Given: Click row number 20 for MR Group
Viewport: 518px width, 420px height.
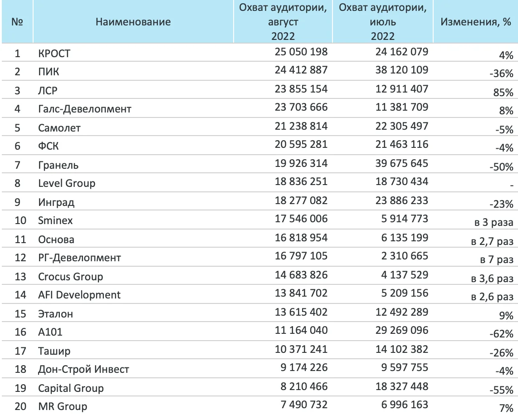Looking at the screenshot, I should (20, 406).
